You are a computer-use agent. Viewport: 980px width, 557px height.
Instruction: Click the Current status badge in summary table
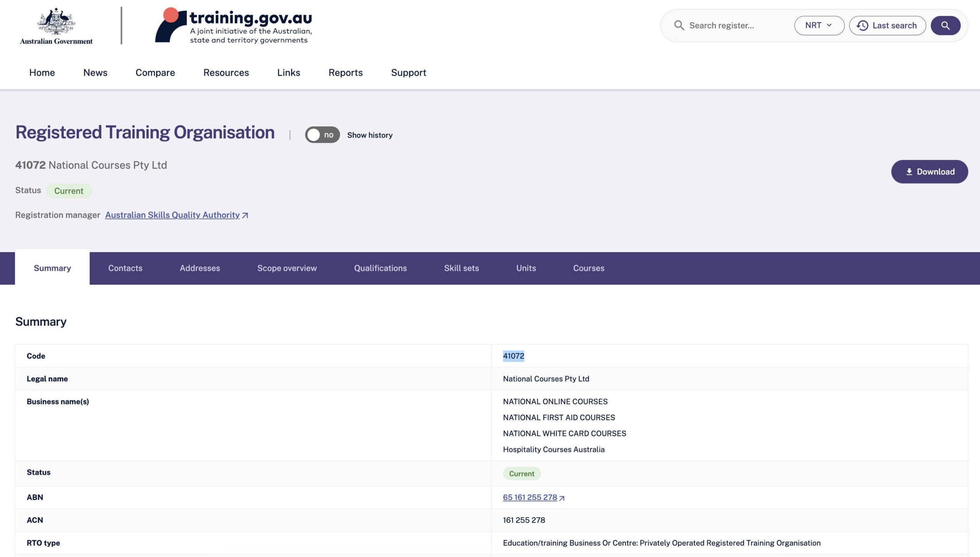[x=521, y=474]
